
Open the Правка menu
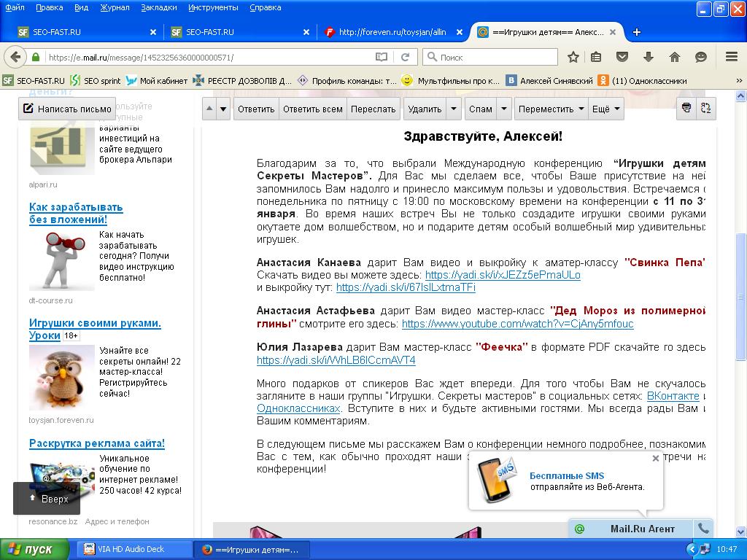(49, 7)
